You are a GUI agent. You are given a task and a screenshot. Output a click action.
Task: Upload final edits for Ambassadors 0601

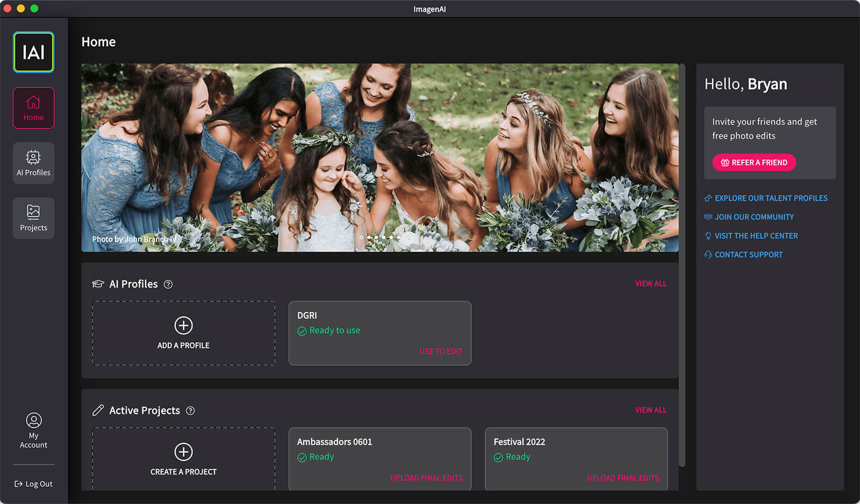426,478
